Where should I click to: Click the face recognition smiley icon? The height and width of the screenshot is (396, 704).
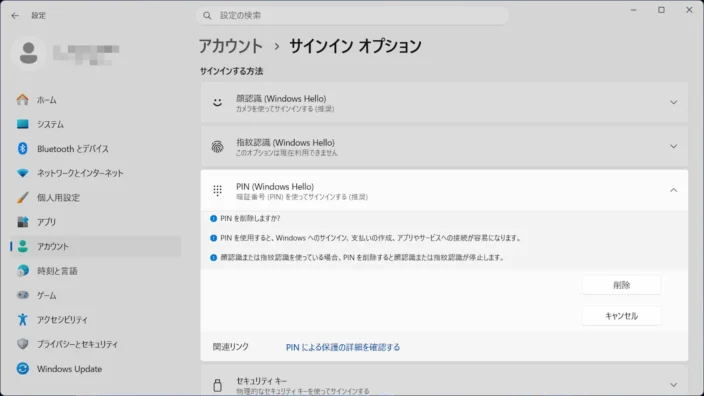pyautogui.click(x=217, y=102)
